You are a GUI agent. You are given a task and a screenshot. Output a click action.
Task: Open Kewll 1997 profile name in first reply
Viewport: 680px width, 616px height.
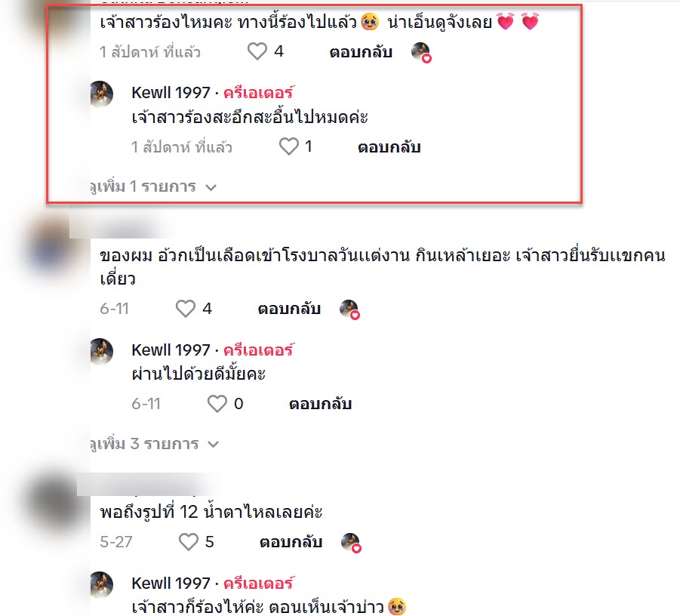(171, 92)
